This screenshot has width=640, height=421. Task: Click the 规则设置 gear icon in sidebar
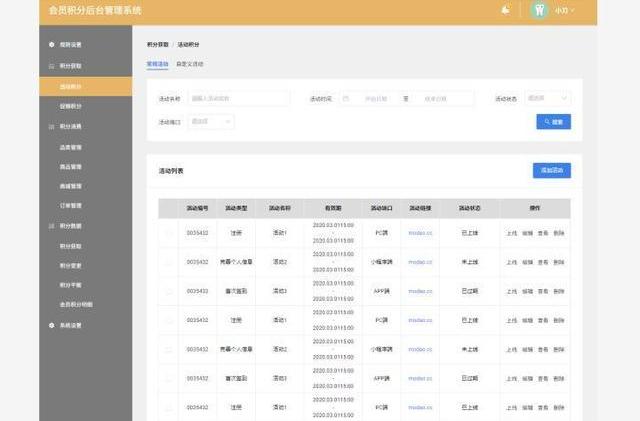51,45
